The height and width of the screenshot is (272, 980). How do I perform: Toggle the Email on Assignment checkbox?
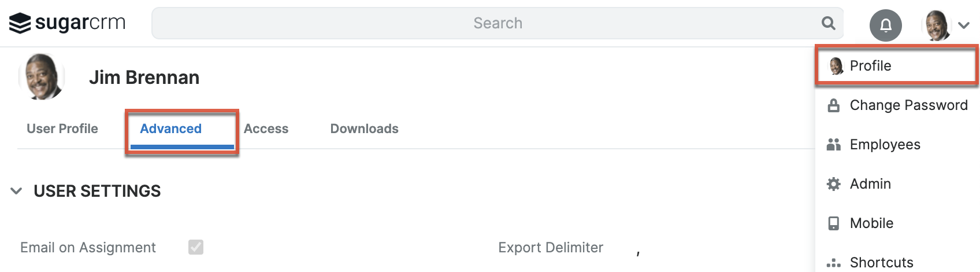pos(196,247)
